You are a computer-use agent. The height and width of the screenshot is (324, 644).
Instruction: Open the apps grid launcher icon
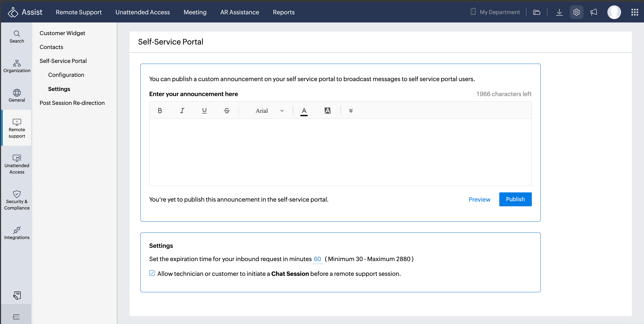click(x=635, y=12)
